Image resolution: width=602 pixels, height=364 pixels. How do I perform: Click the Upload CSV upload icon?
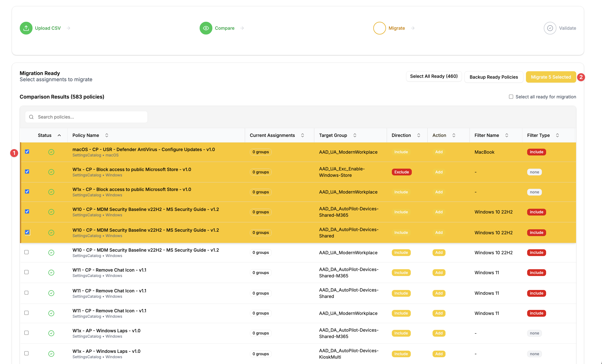(x=26, y=28)
